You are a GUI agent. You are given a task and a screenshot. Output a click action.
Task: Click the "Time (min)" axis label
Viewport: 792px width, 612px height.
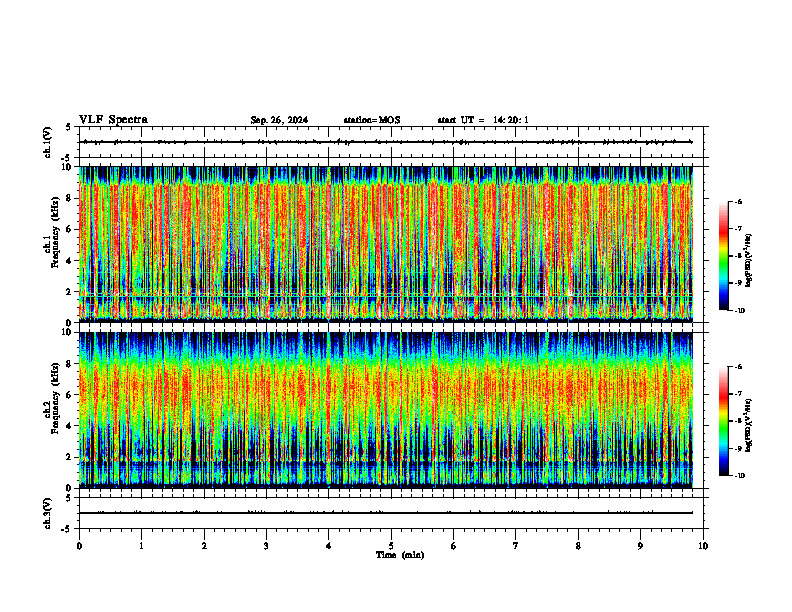[400, 555]
